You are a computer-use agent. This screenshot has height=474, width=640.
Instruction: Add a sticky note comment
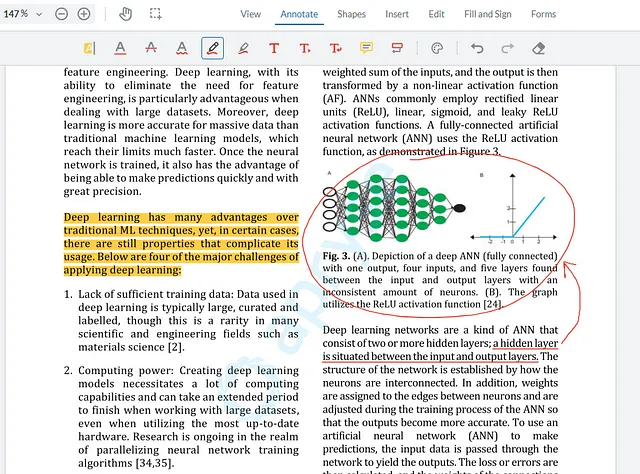(x=366, y=48)
